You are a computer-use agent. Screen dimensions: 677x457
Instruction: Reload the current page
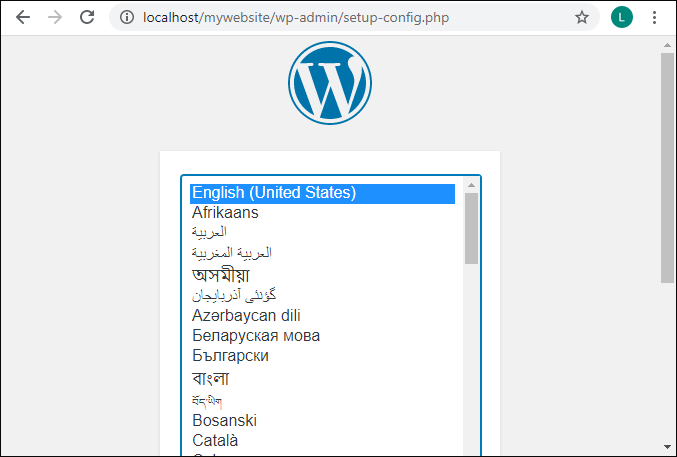click(x=87, y=17)
